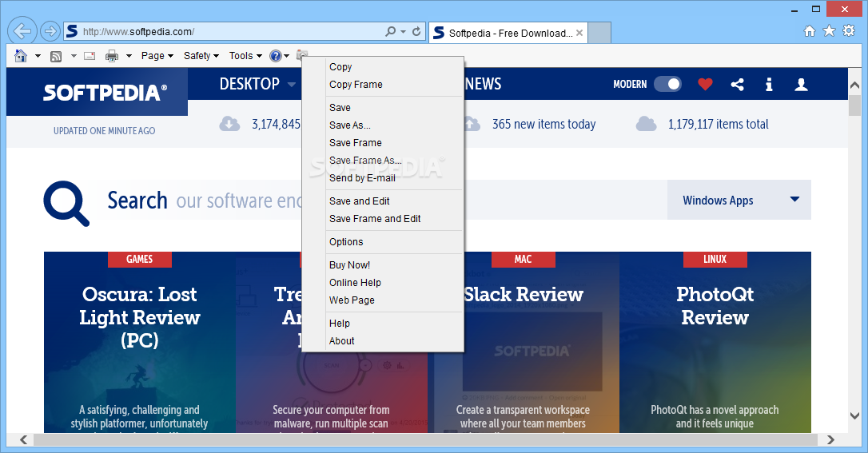Open the Slack Review article
The height and width of the screenshot is (453, 868).
click(524, 294)
